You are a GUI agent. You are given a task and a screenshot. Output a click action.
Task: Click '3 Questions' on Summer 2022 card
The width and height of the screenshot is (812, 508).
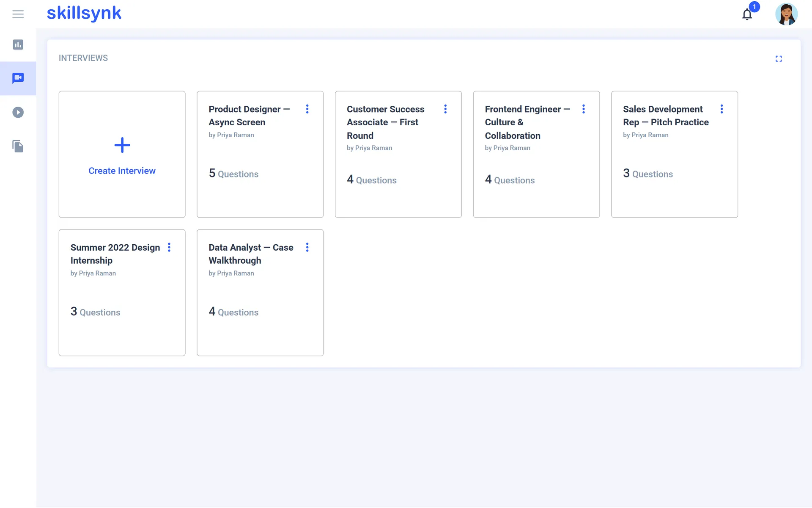pyautogui.click(x=95, y=312)
